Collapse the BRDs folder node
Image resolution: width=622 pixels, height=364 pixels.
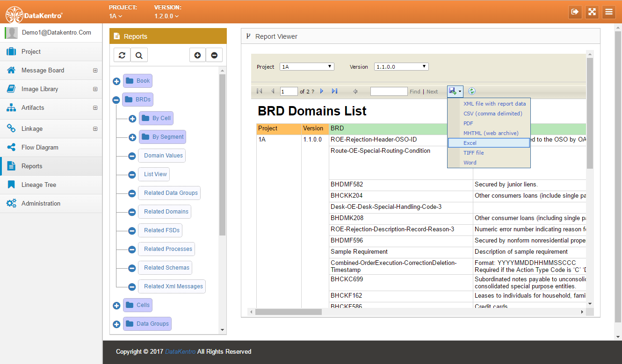[x=116, y=100]
